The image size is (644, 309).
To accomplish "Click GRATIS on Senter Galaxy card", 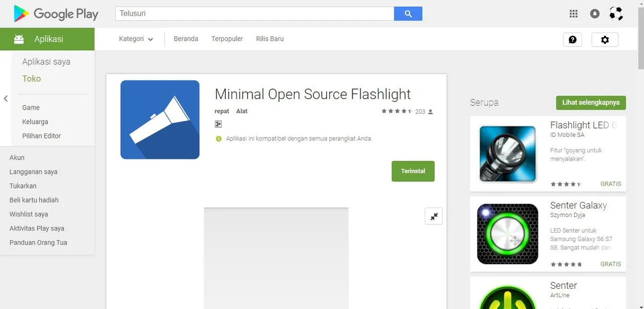I will coord(611,264).
